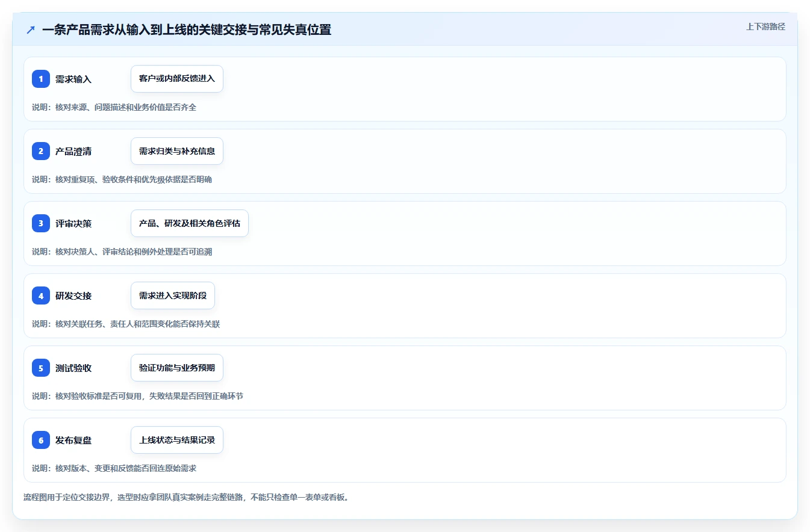Click the note about 决策人、评审结论和例外处理
The image size is (810, 532).
122,252
